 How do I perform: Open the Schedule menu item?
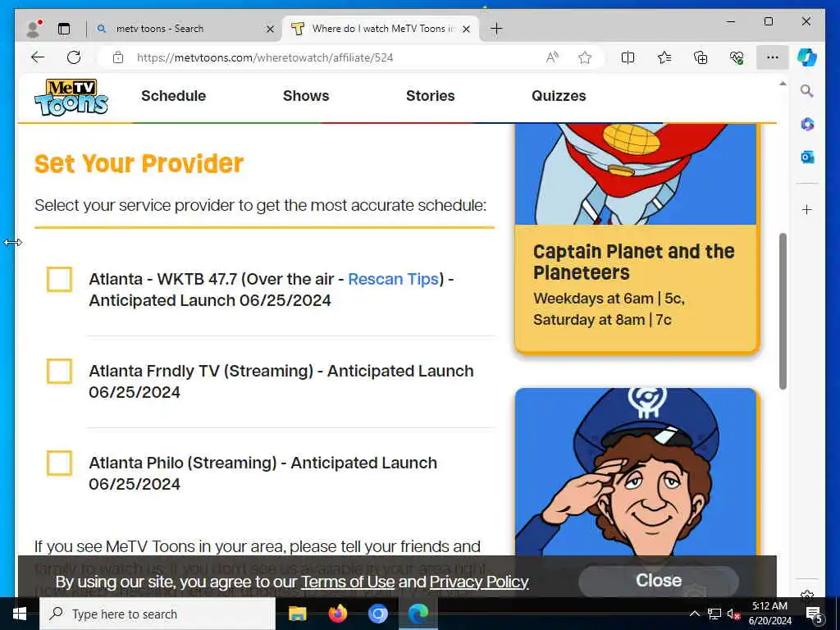coord(174,96)
